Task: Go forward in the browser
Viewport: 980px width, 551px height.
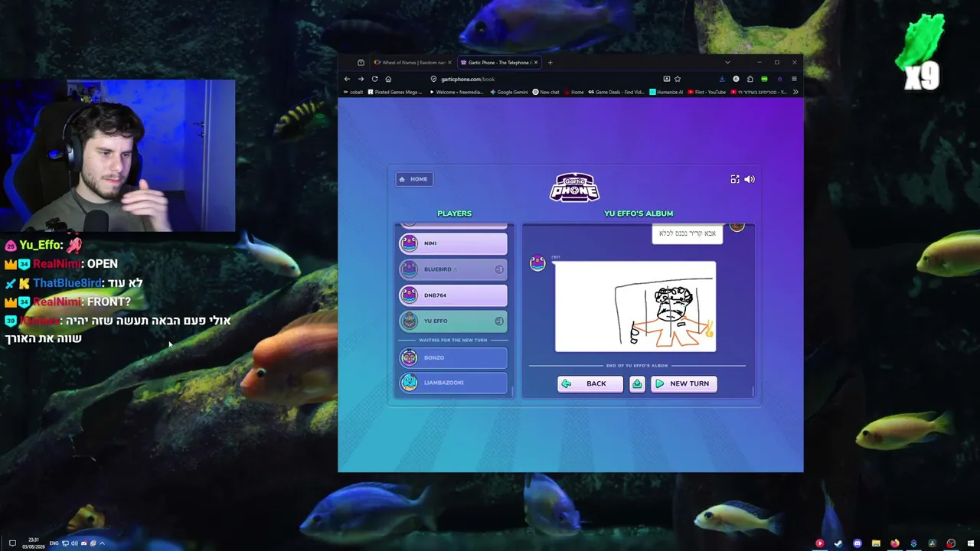Action: (x=361, y=79)
